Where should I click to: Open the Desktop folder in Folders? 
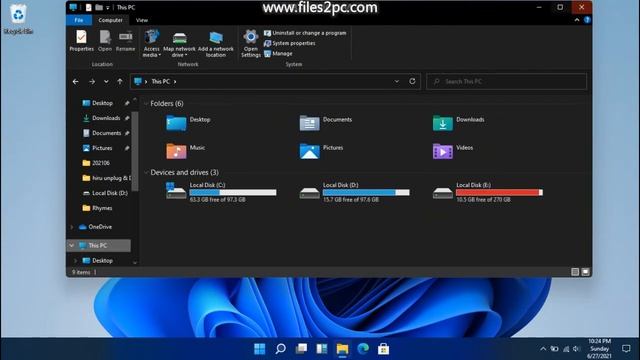(176, 123)
